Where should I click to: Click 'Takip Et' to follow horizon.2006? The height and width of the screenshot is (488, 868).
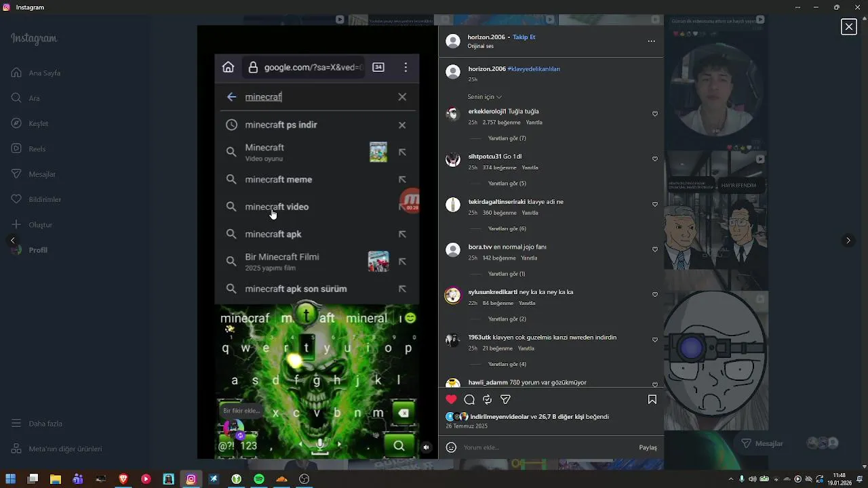tap(524, 37)
